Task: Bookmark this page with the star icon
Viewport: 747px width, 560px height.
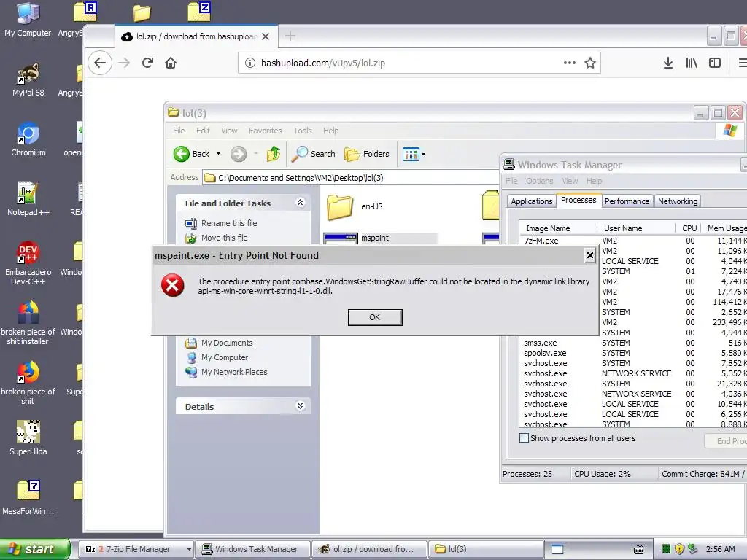Action: tap(589, 63)
